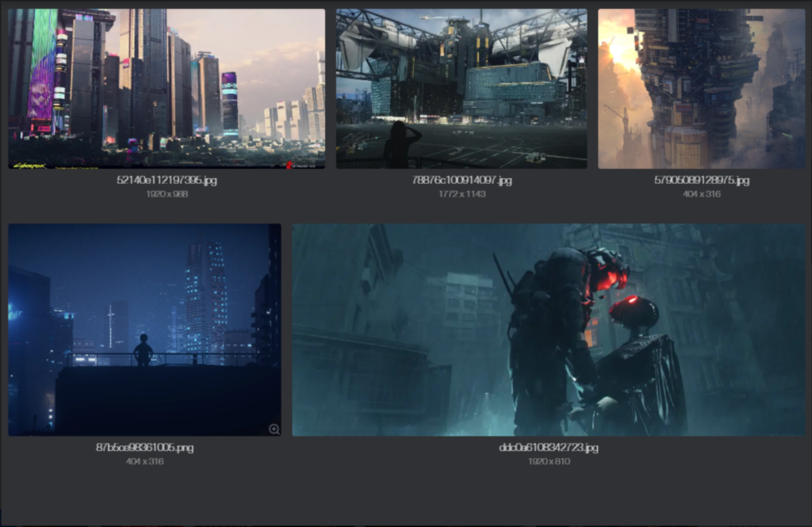Click the magnifier zoom icon on the night-city thumbnail

click(274, 429)
